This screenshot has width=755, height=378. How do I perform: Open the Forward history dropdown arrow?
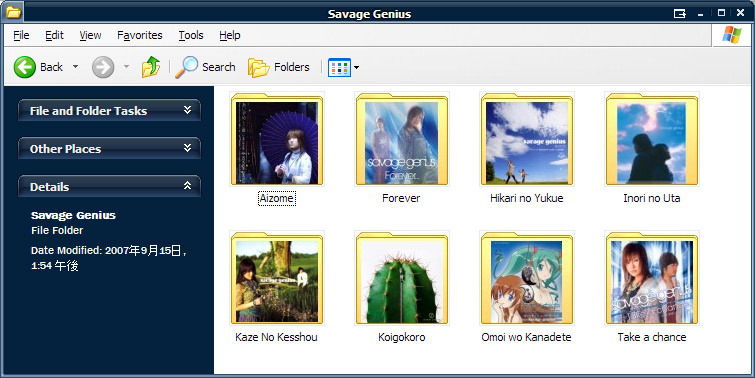click(127, 67)
